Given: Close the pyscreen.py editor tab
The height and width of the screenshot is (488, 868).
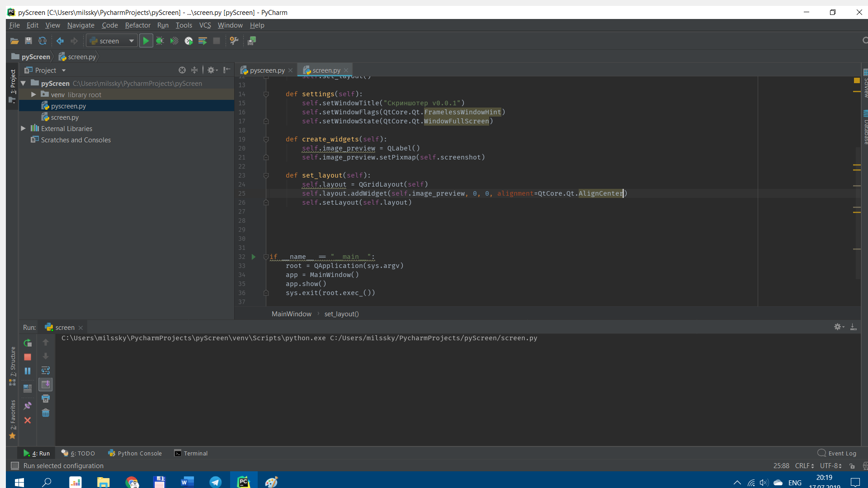Looking at the screenshot, I should [x=291, y=70].
